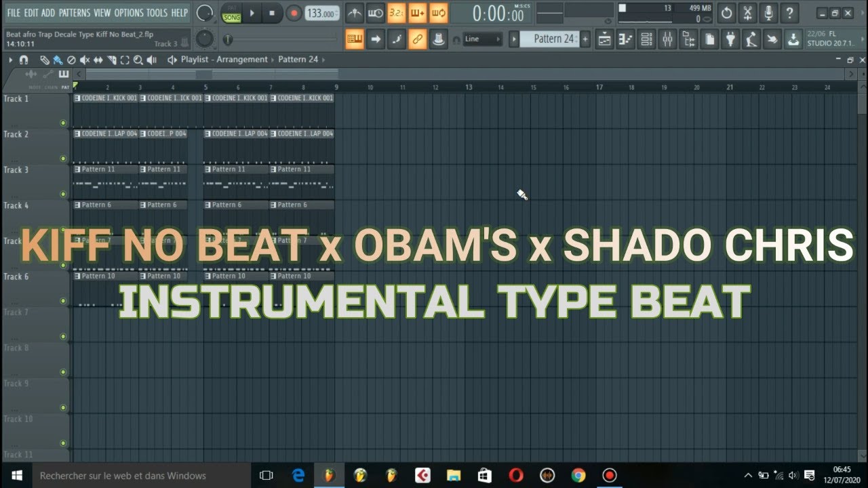Toggle auto-scrolling arrow button

(x=375, y=39)
